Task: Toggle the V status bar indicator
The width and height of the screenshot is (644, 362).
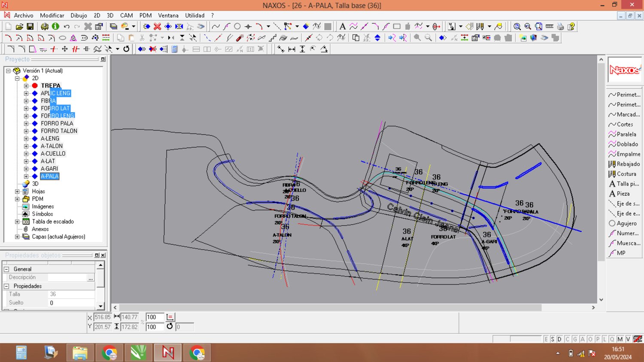Action: coord(628,339)
